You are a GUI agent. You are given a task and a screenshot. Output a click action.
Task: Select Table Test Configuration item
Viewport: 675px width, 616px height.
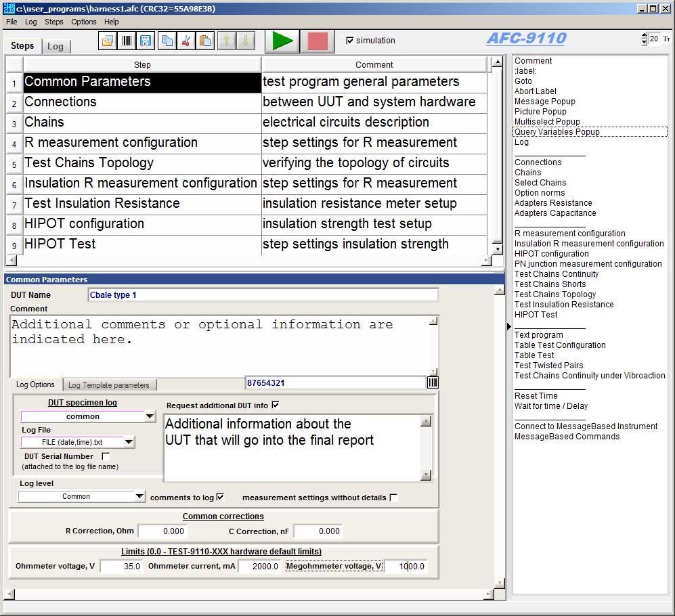[x=560, y=345]
